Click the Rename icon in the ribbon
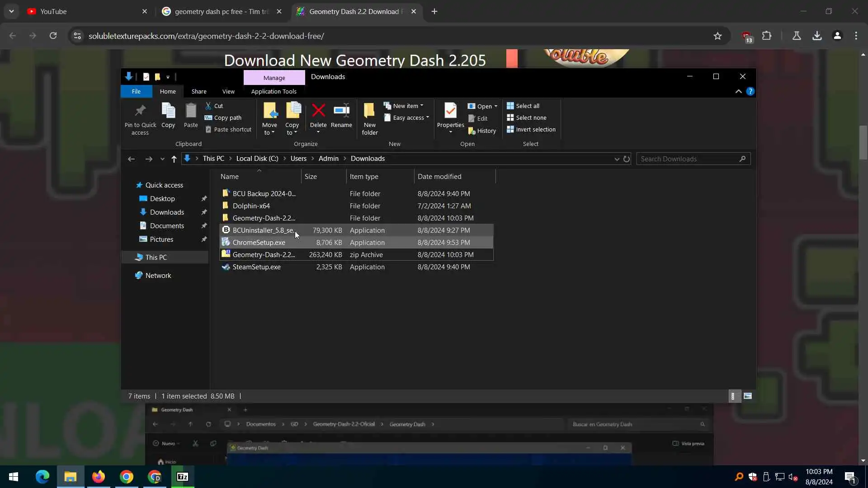This screenshot has height=488, width=868. click(x=341, y=111)
